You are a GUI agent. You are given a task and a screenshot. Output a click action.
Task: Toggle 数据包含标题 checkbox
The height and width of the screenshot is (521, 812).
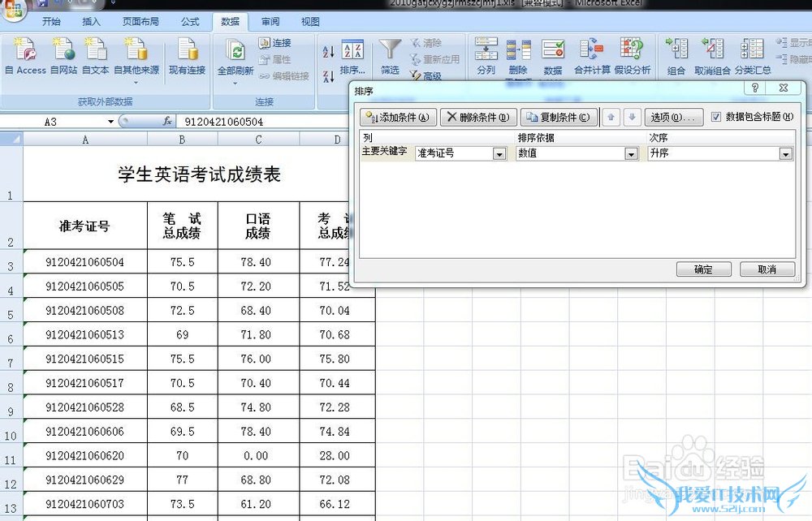pyautogui.click(x=715, y=117)
